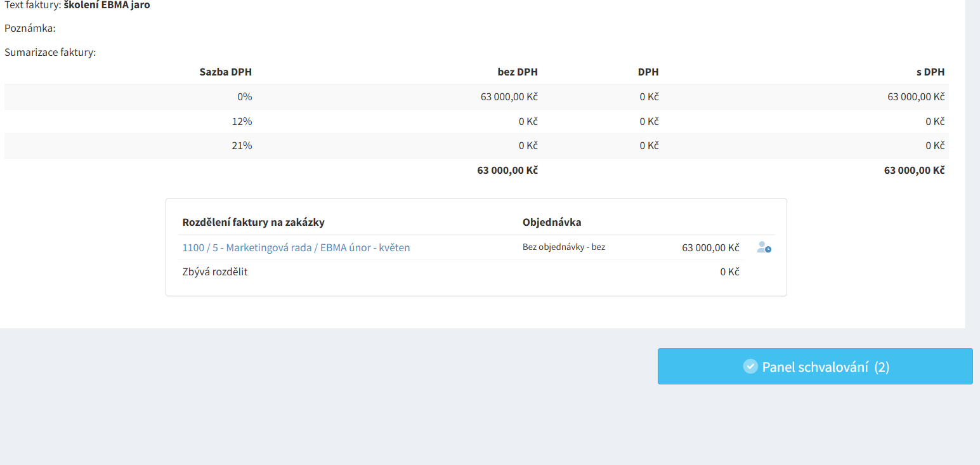Click the invoice text školení EBMA jaro
Image resolution: width=980 pixels, height=465 pixels.
pos(107,5)
